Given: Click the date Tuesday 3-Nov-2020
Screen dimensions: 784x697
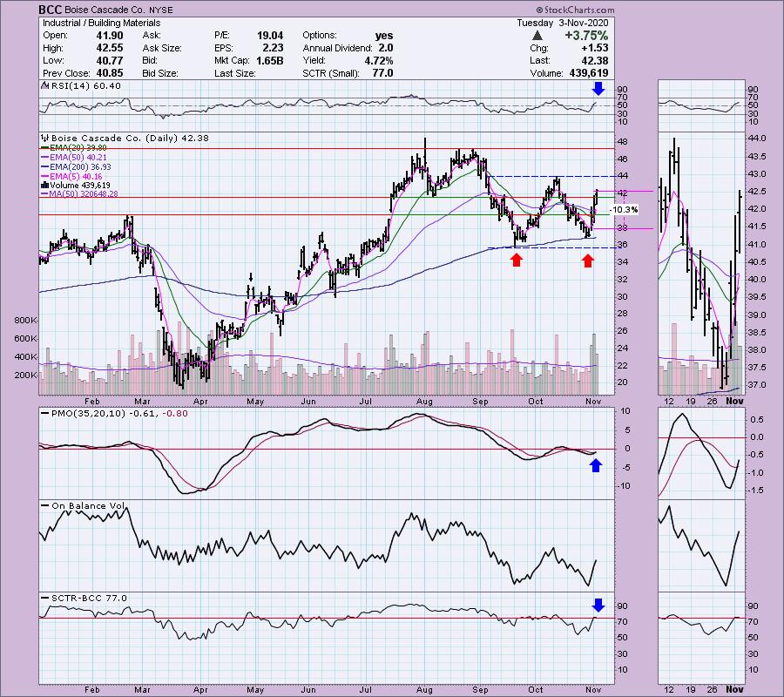Looking at the screenshot, I should 563,23.
